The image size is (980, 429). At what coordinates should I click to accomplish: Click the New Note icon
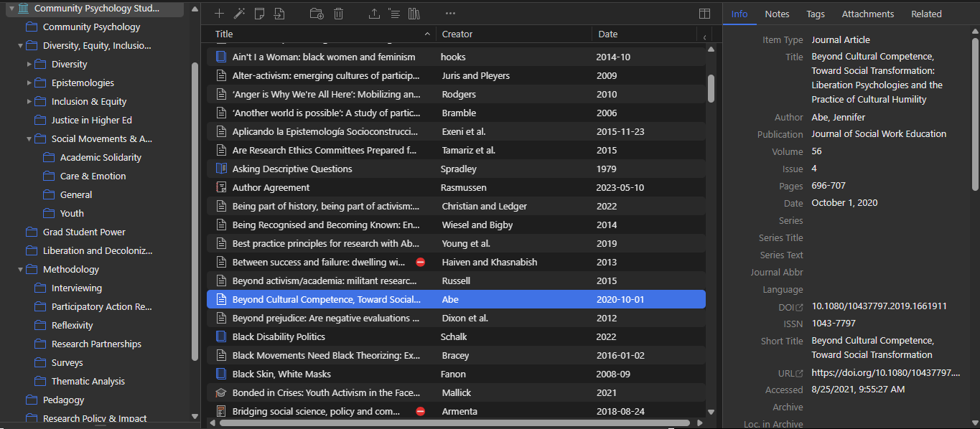[260, 14]
